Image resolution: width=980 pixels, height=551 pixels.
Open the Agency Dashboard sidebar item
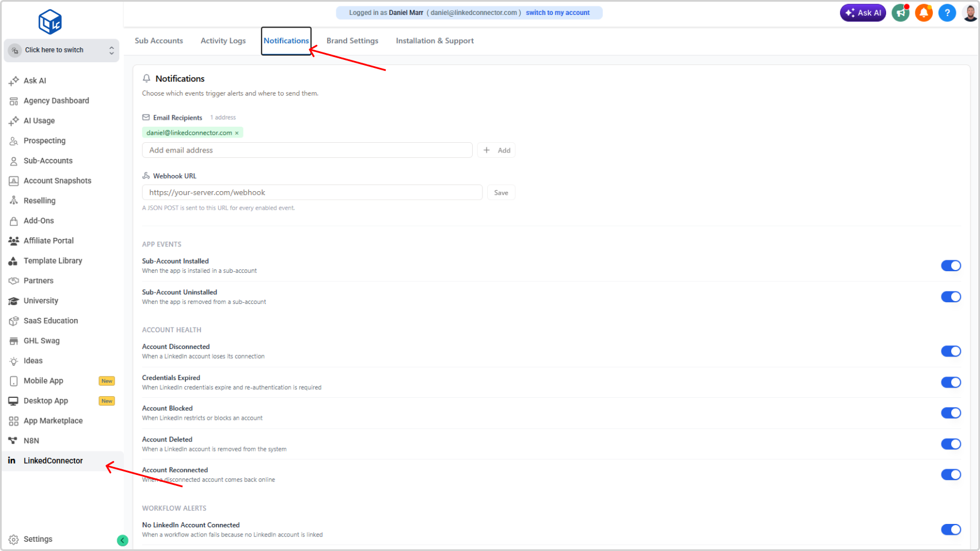point(56,101)
